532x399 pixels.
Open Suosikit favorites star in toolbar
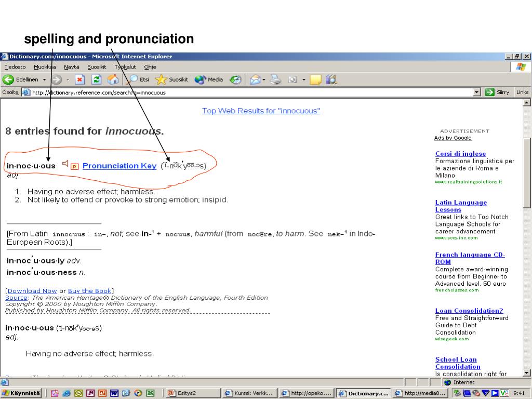(x=171, y=79)
